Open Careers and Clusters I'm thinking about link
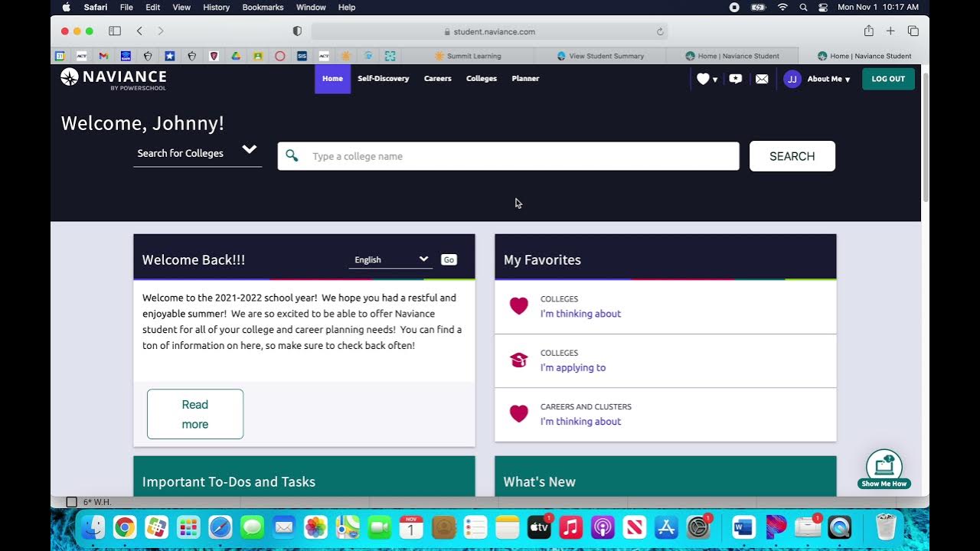Viewport: 980px width, 551px height. (580, 422)
